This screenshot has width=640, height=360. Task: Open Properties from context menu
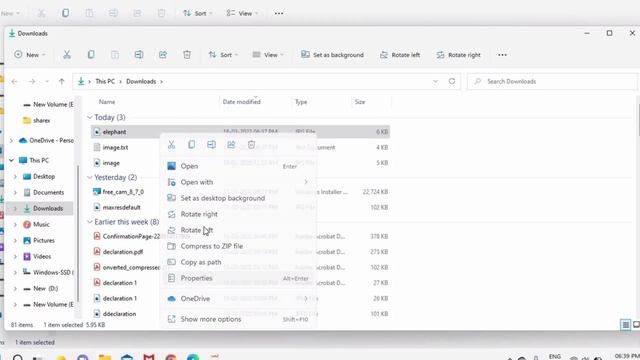238,278
